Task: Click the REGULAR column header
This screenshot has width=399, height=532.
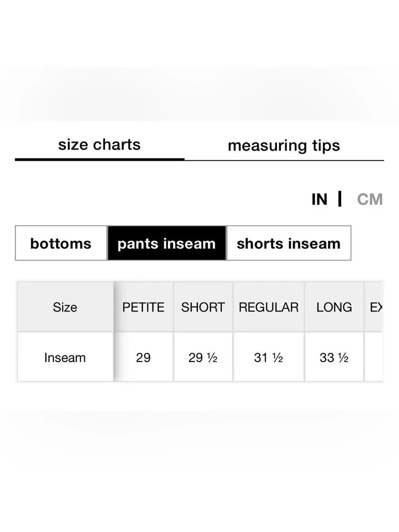Action: (268, 307)
